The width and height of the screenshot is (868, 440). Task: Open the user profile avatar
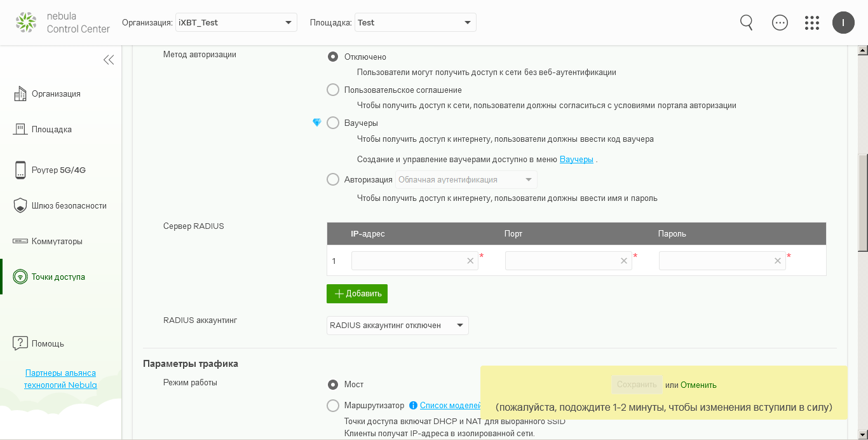coord(843,23)
